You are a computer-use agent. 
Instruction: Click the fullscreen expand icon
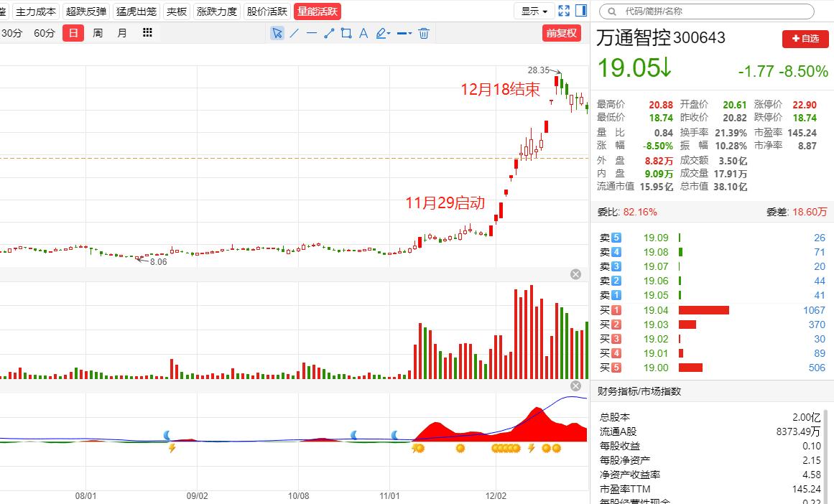563,10
